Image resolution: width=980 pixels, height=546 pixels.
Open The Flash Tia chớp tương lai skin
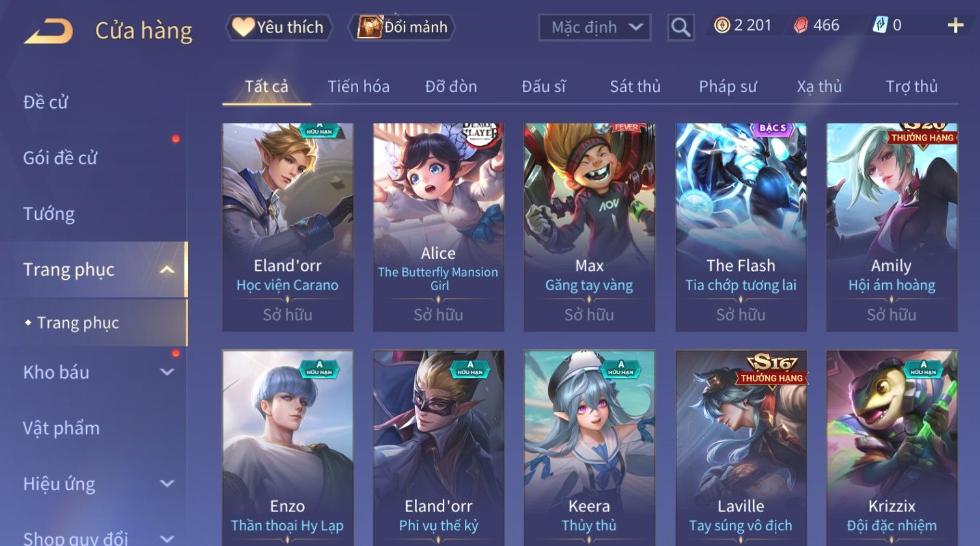[740, 227]
